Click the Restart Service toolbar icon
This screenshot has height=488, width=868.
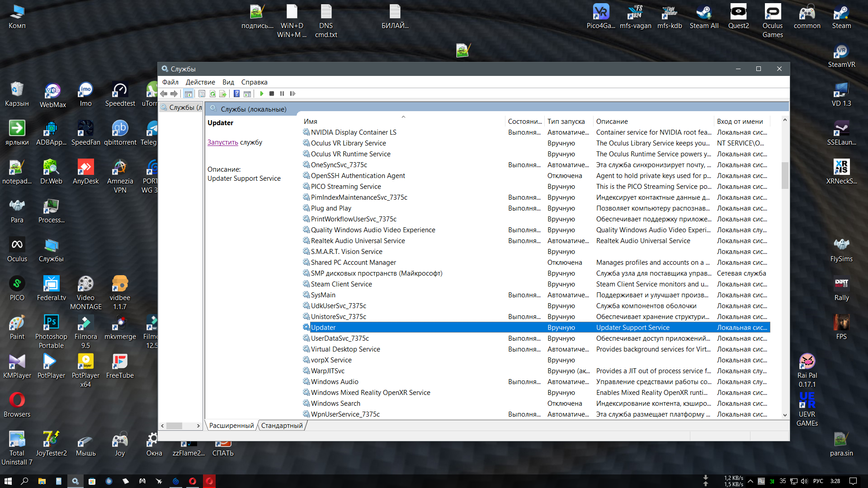(292, 94)
